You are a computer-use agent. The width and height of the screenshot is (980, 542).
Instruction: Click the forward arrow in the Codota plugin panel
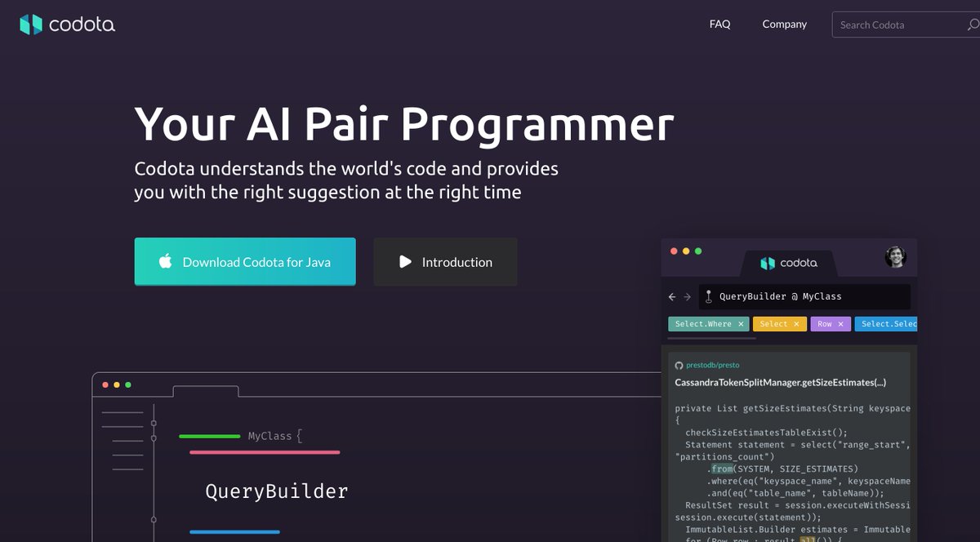(x=687, y=296)
